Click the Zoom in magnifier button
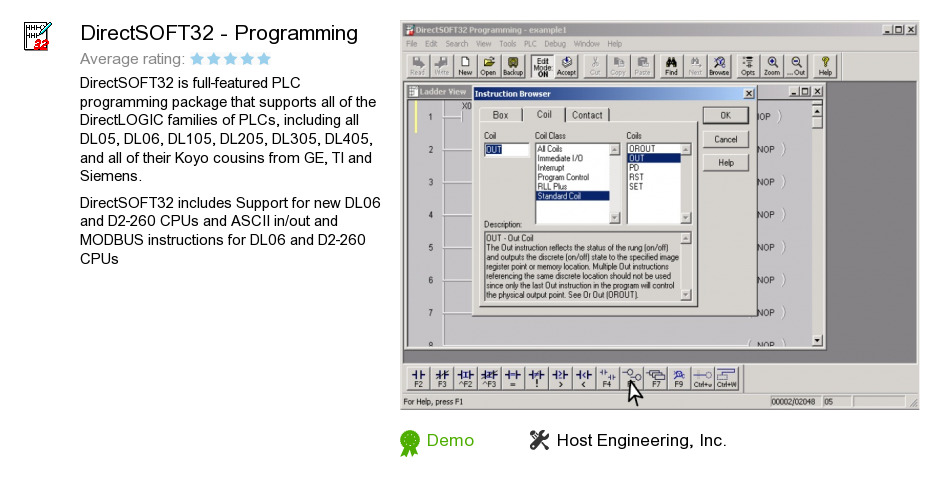Image resolution: width=940 pixels, height=487 pixels. (772, 66)
